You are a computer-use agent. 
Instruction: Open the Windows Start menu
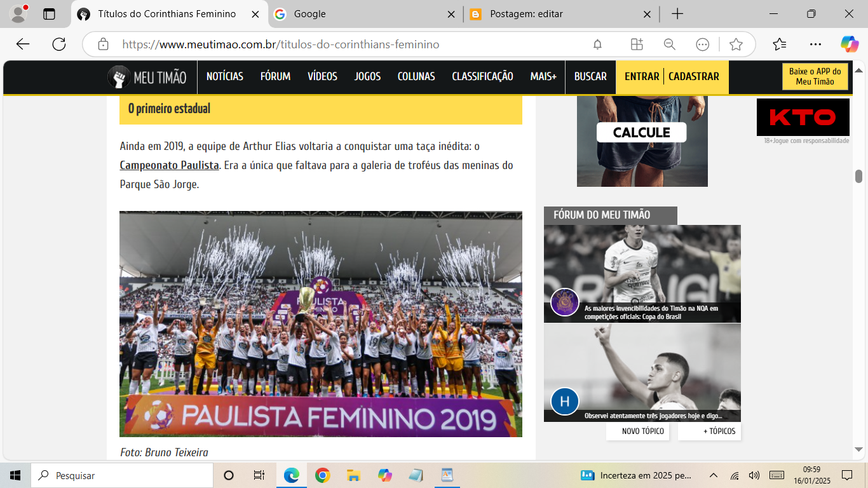(15, 475)
